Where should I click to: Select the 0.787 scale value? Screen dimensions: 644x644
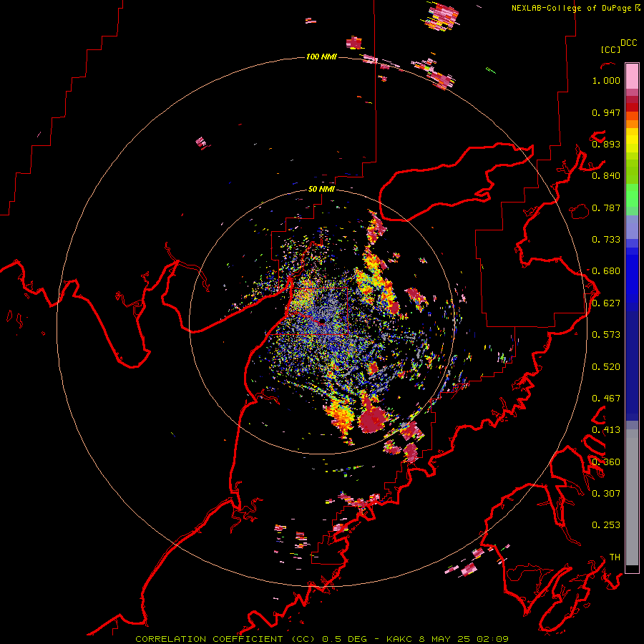click(x=606, y=208)
